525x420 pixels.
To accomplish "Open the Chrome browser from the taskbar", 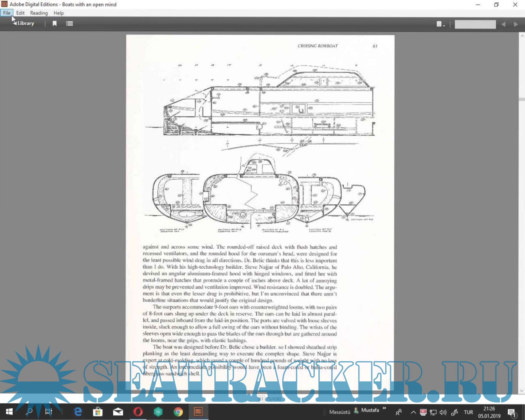I will [178, 412].
